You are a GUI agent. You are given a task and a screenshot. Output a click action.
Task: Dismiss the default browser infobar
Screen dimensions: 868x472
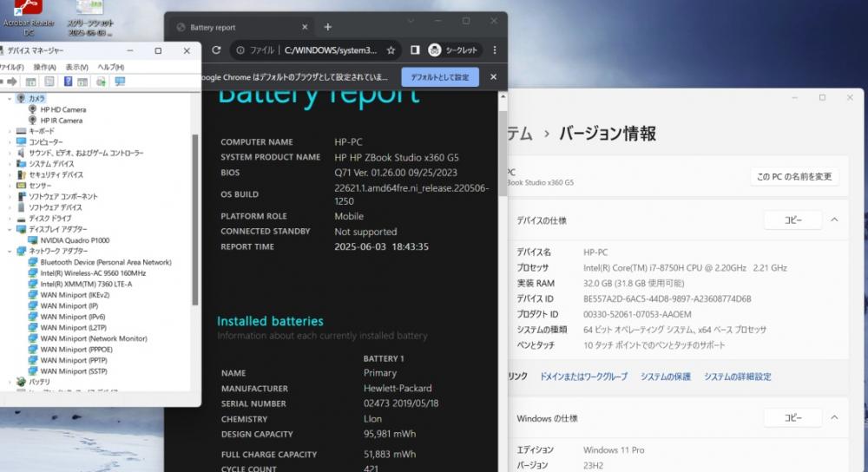click(x=493, y=77)
